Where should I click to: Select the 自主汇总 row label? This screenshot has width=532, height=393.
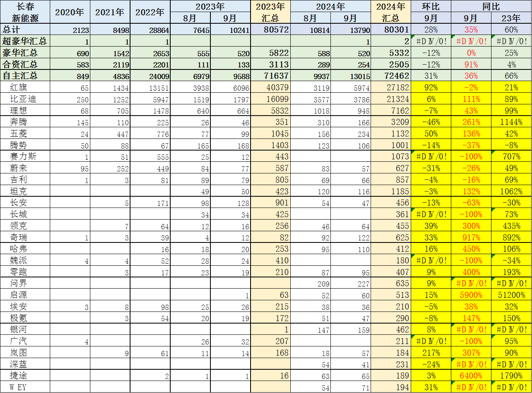click(x=25, y=76)
